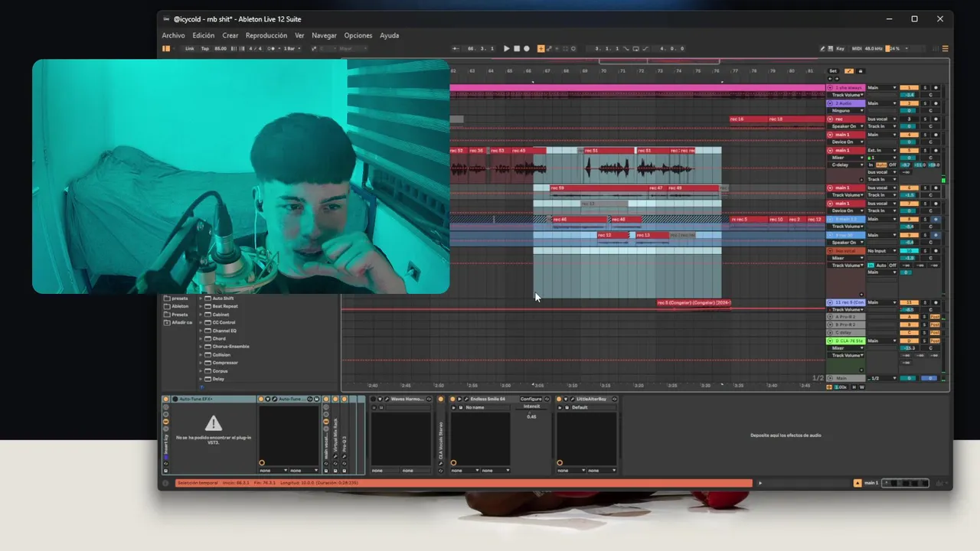Image resolution: width=980 pixels, height=551 pixels.
Task: Toggle the MIDI map mode button
Action: [x=857, y=48]
